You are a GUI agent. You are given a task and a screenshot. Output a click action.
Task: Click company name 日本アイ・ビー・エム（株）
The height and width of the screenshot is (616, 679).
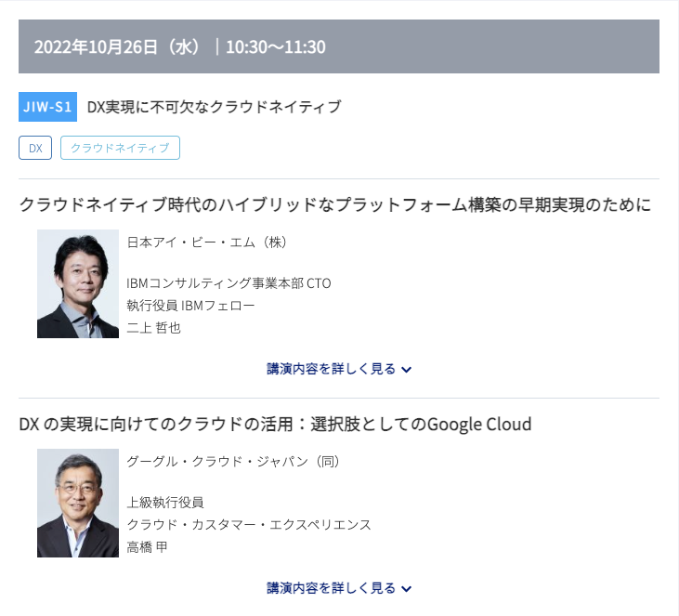(207, 242)
